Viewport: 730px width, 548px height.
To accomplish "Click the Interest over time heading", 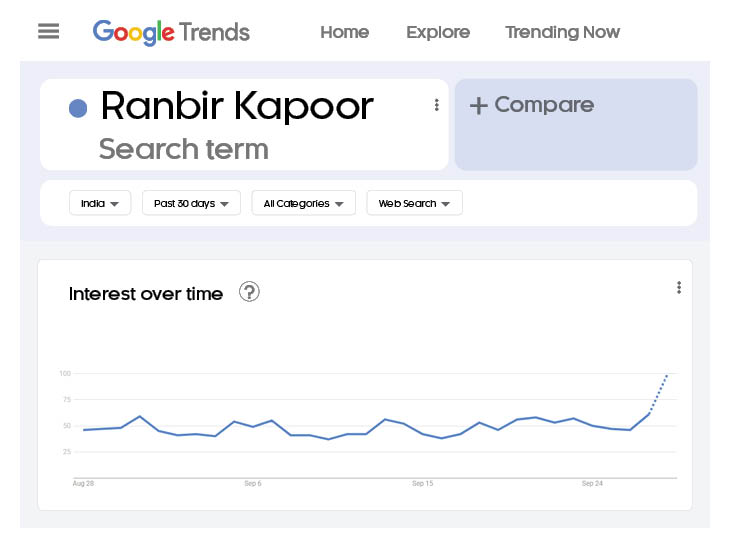I will click(x=146, y=294).
